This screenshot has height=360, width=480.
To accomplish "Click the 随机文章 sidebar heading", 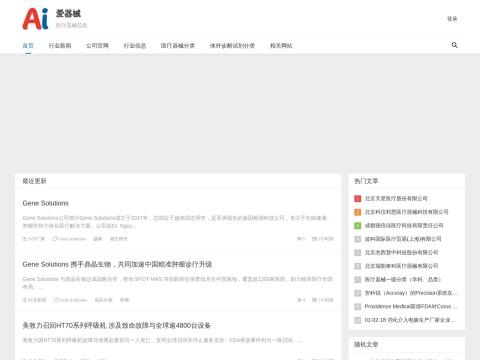I will 366,344.
